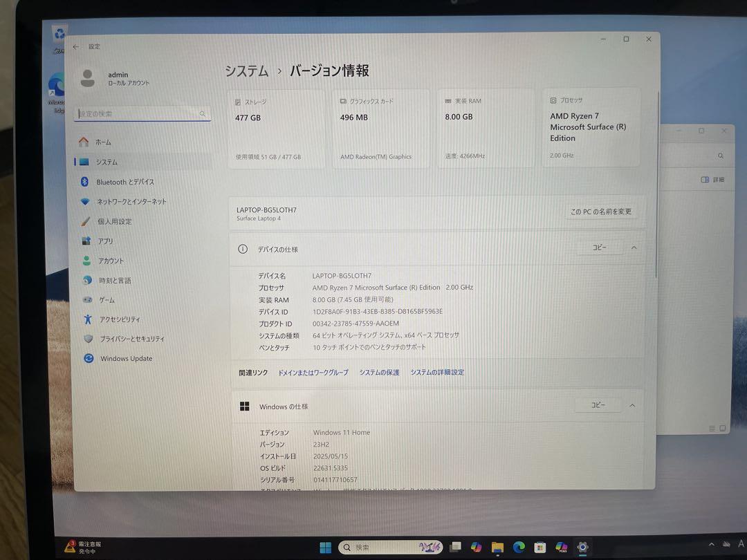Click the weather alert widget on taskbar
This screenshot has height=560, width=747.
pos(82,547)
